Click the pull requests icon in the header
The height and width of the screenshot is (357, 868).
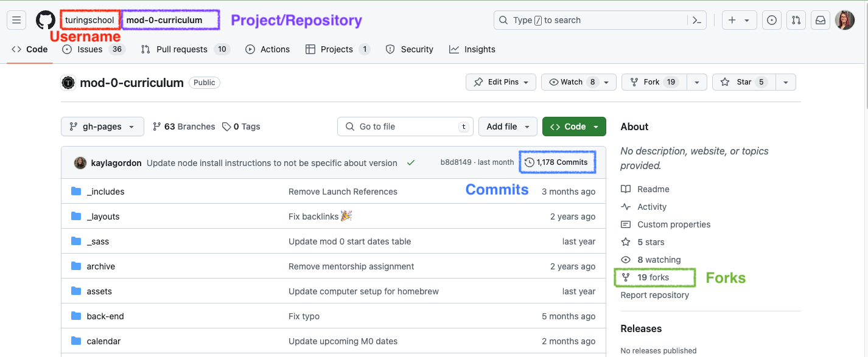[x=796, y=19]
